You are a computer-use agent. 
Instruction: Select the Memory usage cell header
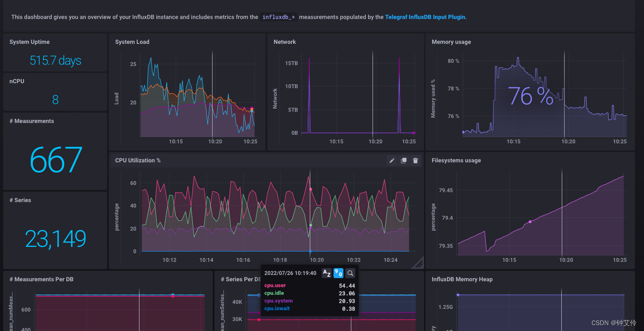coord(451,42)
